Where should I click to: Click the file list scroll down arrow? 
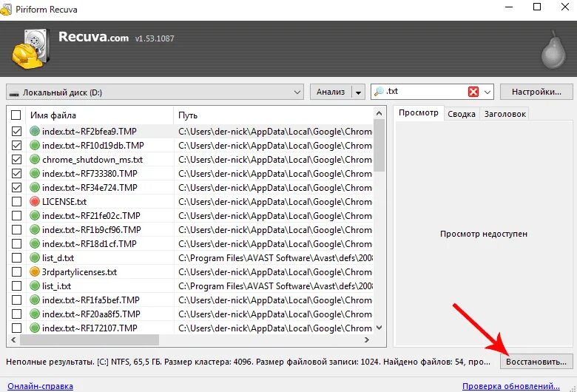(379, 328)
